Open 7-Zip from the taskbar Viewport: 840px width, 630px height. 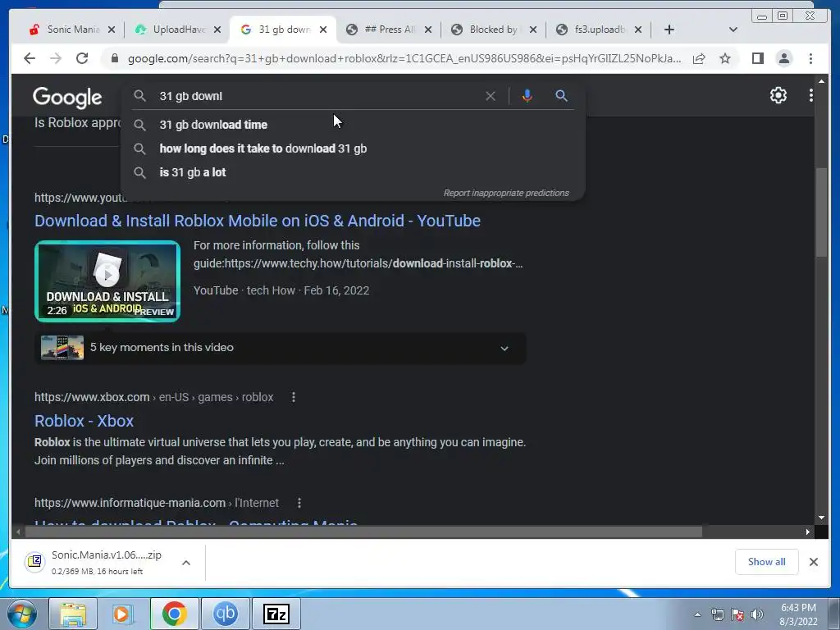tap(276, 614)
